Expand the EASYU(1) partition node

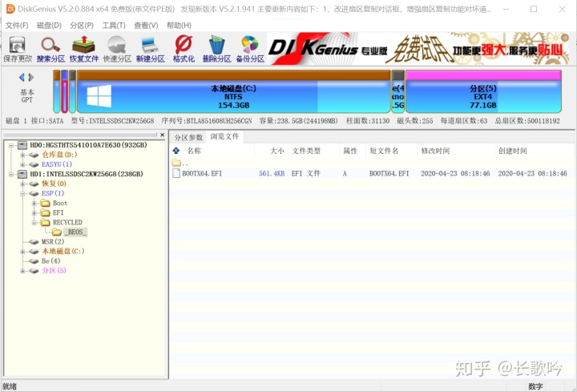22,164
